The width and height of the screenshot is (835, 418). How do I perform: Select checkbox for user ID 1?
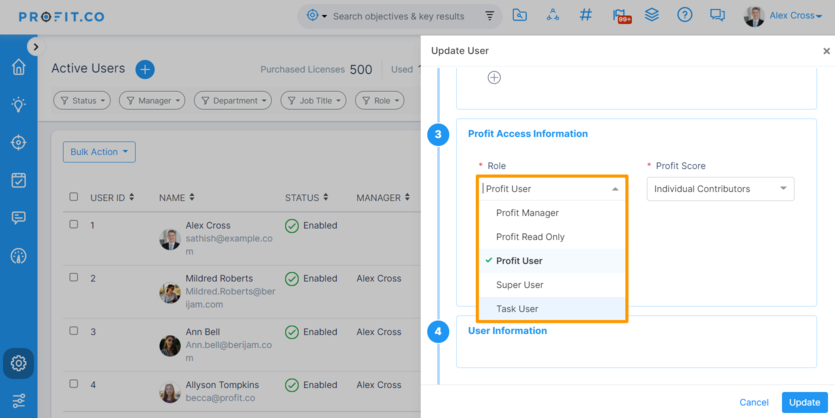tap(73, 224)
